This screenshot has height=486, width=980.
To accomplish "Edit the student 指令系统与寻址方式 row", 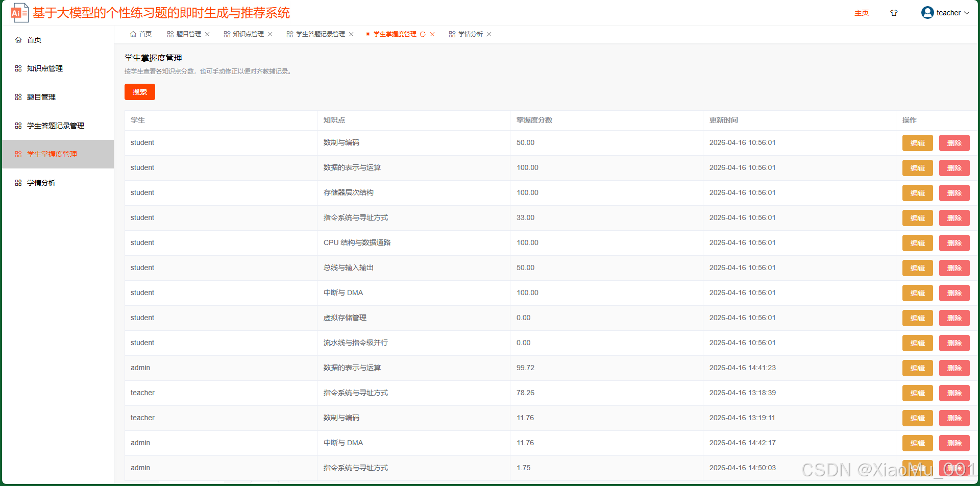I will pos(918,218).
